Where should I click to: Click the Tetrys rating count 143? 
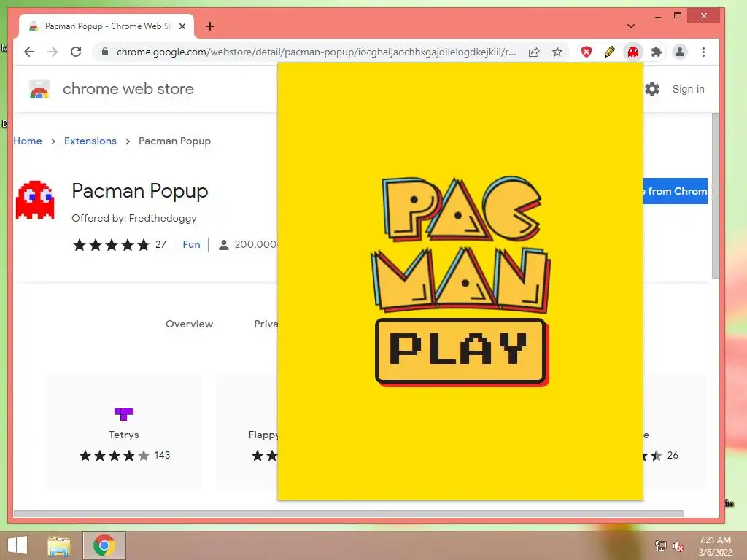click(162, 455)
